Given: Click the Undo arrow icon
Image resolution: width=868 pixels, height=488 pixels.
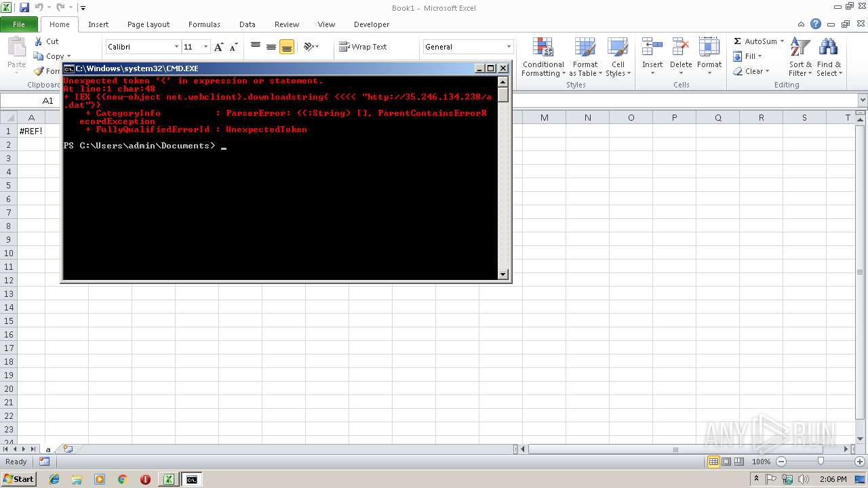Looking at the screenshot, I should tap(39, 7).
